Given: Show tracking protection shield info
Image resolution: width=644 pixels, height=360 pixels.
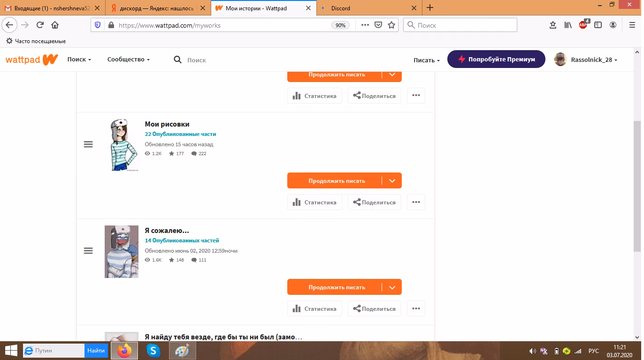Looking at the screenshot, I should tap(98, 25).
